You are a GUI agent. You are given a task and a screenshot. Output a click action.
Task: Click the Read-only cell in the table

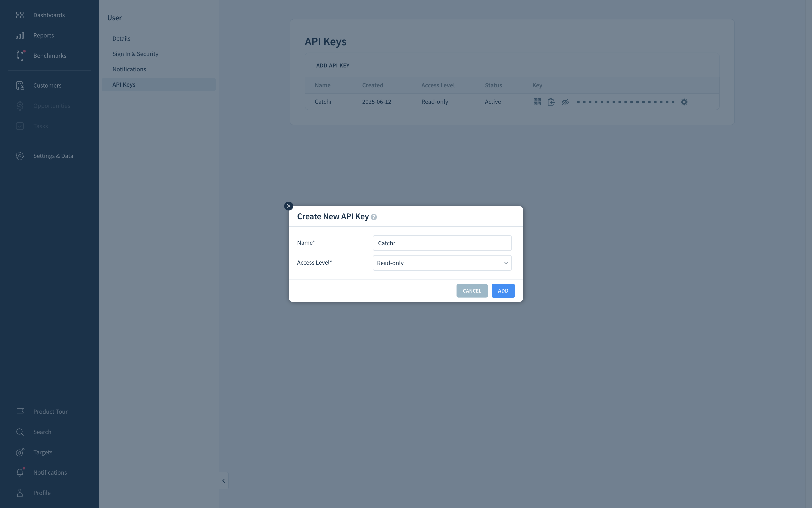435,102
